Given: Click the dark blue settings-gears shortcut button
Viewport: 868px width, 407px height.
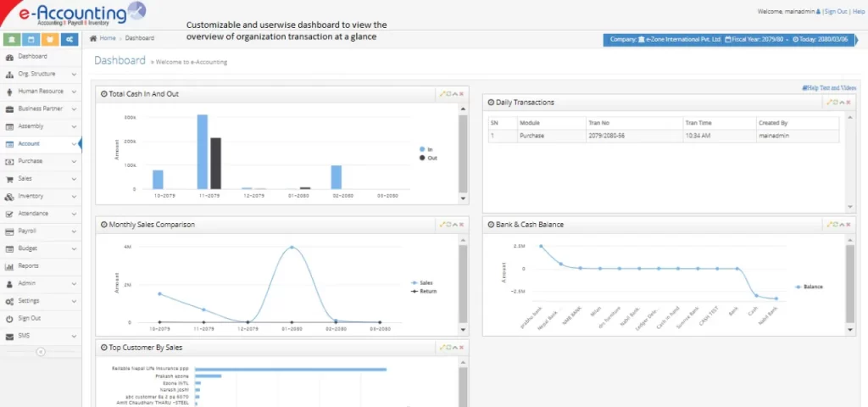Looking at the screenshot, I should (70, 39).
